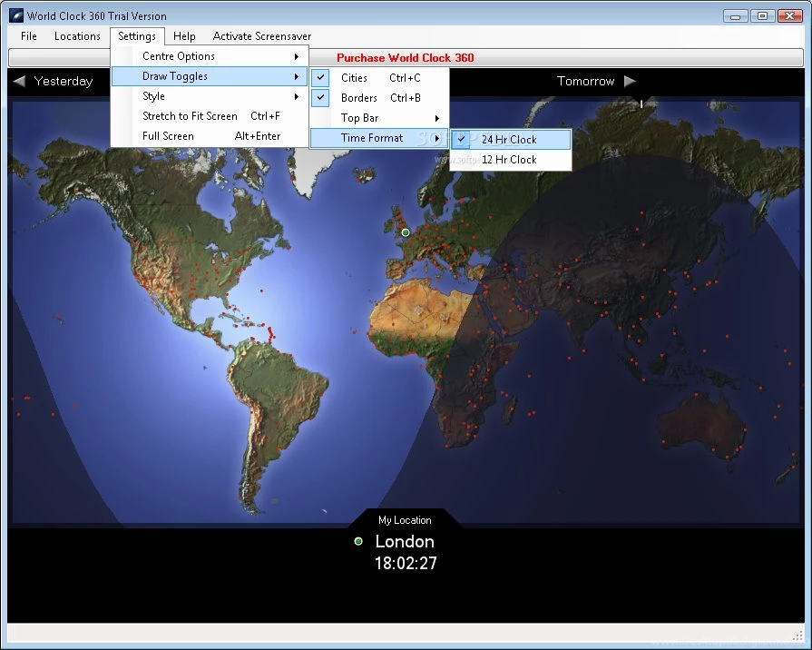Click the Purchase World Clock 360 bar

point(406,57)
